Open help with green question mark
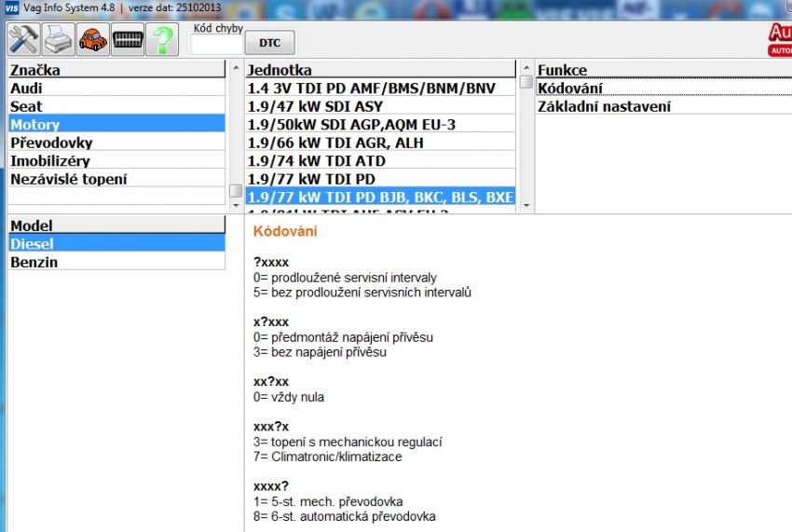 pyautogui.click(x=162, y=39)
